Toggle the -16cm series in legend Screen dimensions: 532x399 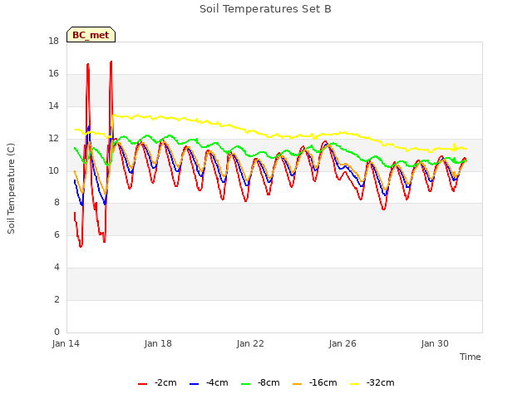click(x=315, y=382)
